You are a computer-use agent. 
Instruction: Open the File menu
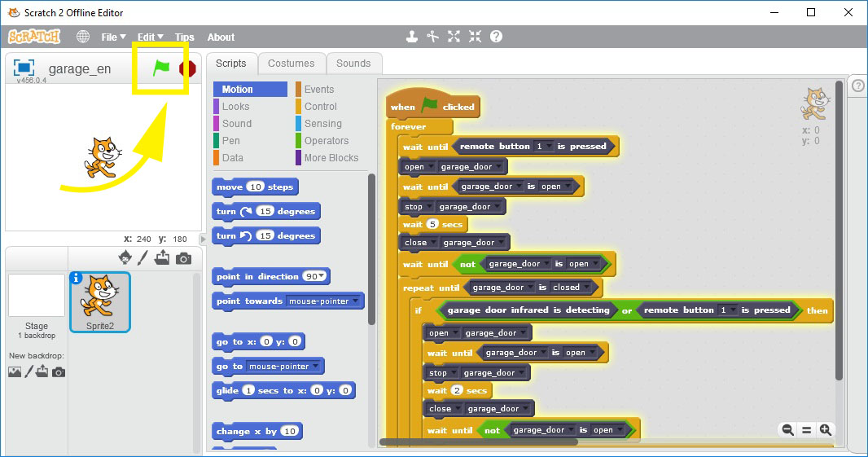[112, 37]
